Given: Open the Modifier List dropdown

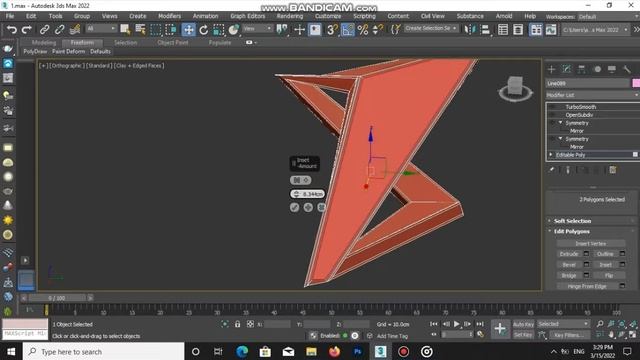Looking at the screenshot, I should click(x=592, y=95).
